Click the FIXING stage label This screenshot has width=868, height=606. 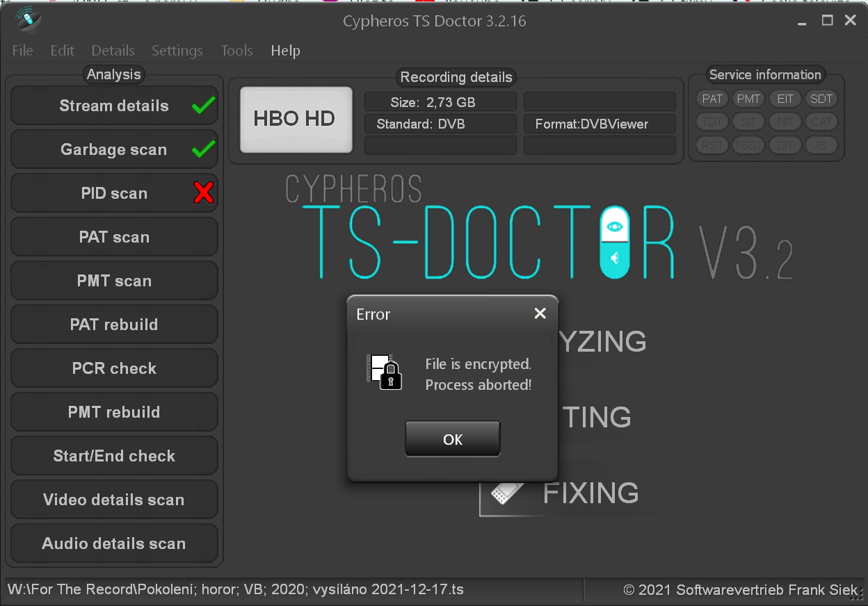[x=590, y=493]
